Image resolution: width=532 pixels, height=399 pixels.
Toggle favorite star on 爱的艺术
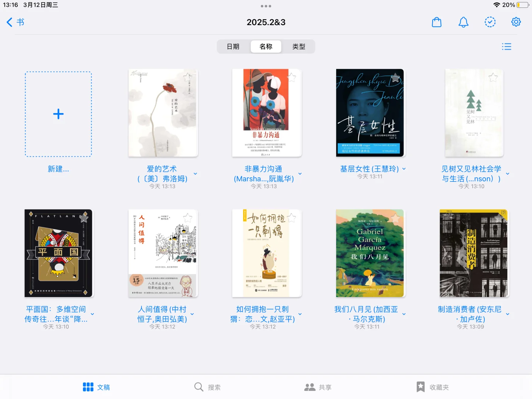188,77
